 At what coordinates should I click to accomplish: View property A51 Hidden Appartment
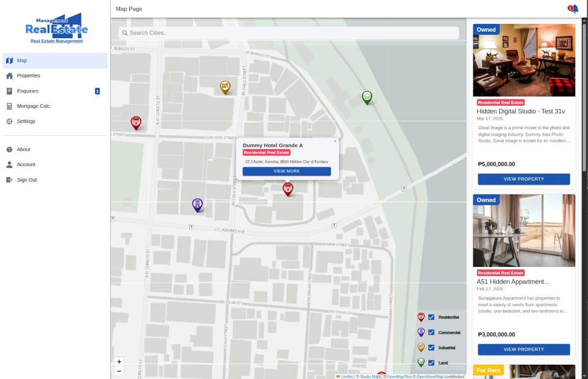click(524, 350)
